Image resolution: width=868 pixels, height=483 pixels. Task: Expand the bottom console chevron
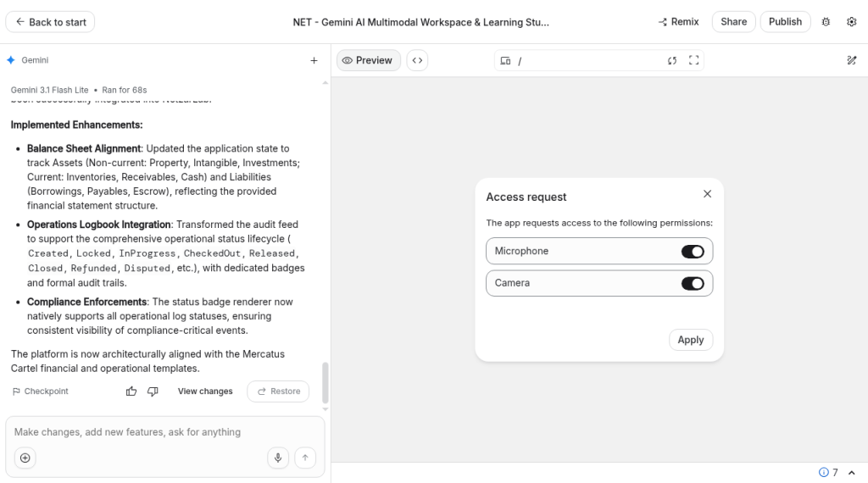pyautogui.click(x=851, y=473)
